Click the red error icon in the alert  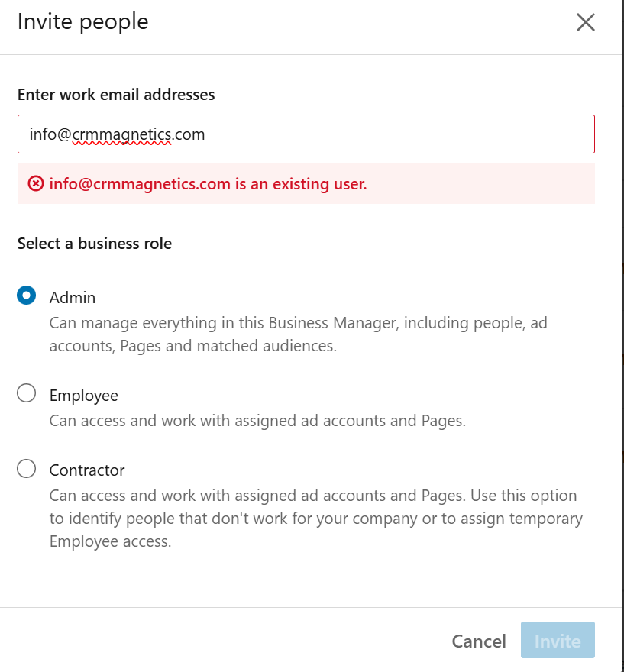tap(36, 183)
